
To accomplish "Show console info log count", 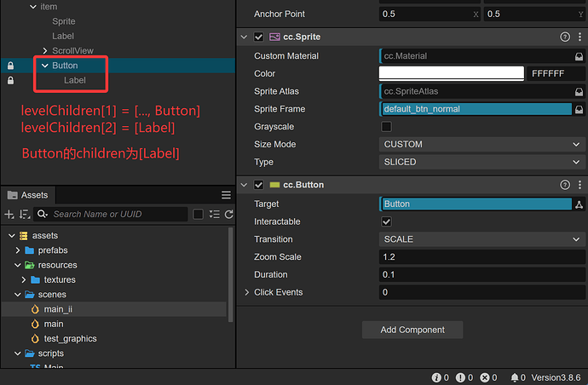I will [x=441, y=377].
